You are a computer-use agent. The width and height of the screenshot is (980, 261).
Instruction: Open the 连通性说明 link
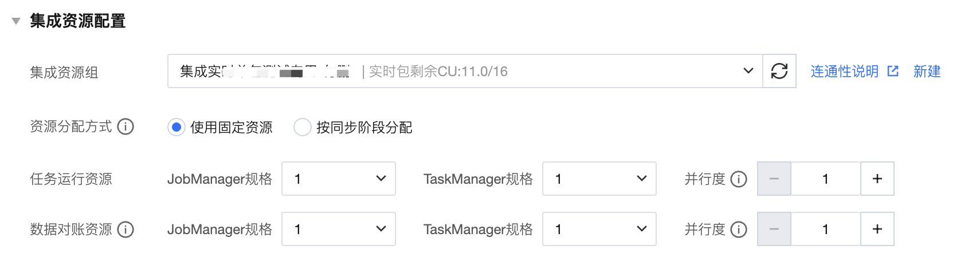pyautogui.click(x=844, y=72)
